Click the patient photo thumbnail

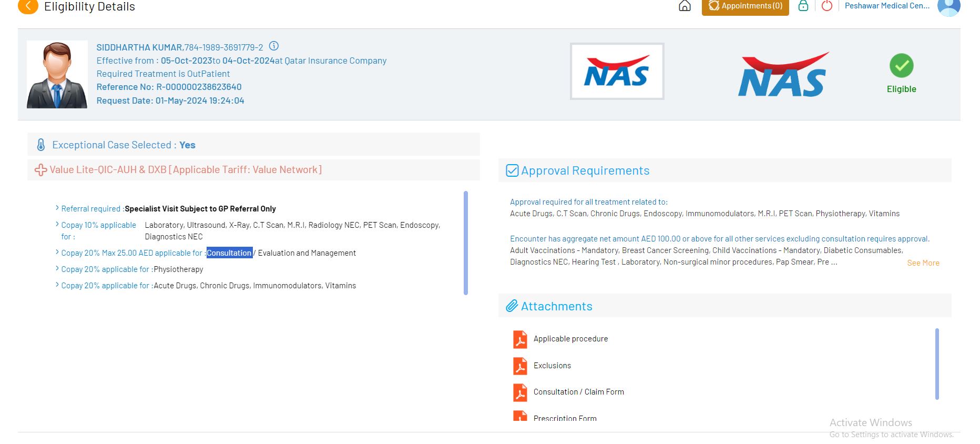pos(57,74)
